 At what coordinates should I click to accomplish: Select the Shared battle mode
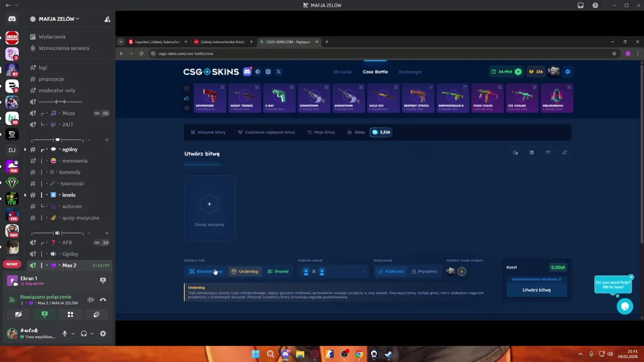click(x=278, y=271)
